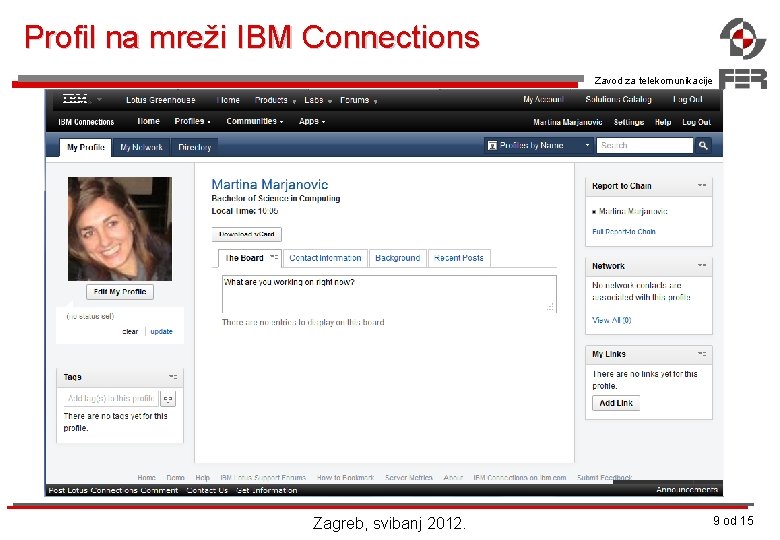This screenshot has width=780, height=540.
Task: Click the profile photo of Martina
Action: (x=120, y=229)
